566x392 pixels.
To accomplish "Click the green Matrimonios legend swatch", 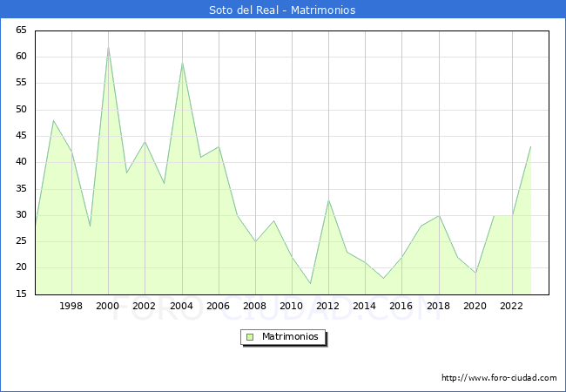I will pos(250,337).
